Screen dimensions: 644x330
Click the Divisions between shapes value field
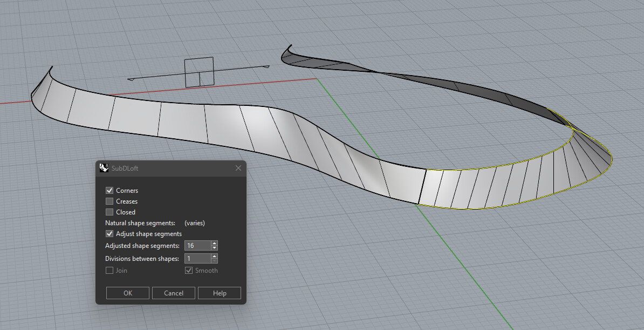[x=198, y=258]
